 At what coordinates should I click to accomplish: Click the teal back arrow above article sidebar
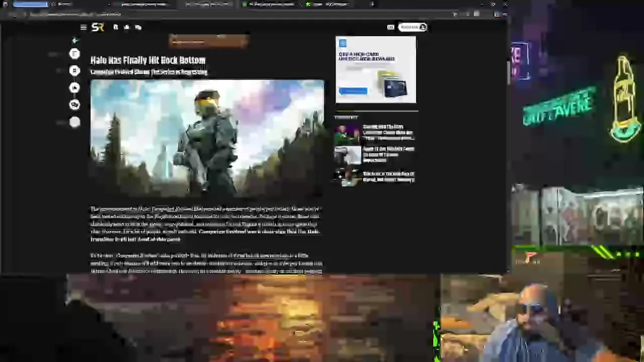[75, 41]
